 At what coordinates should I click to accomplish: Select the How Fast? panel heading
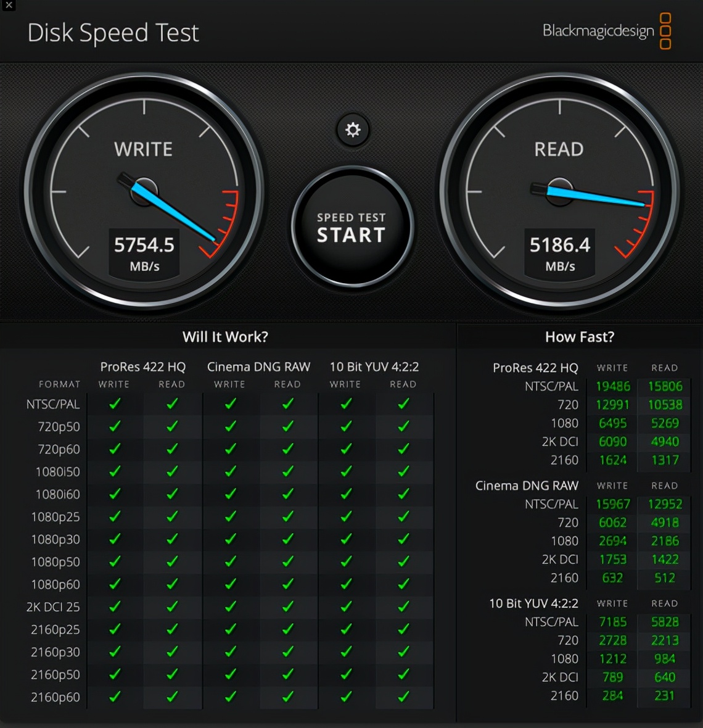click(x=578, y=337)
